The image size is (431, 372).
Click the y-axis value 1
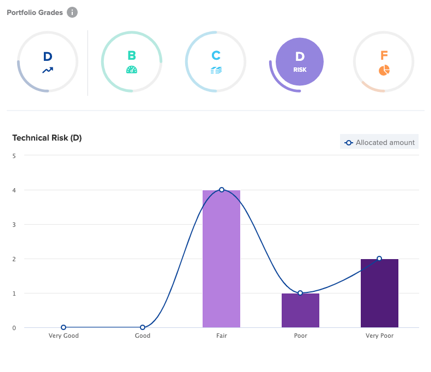pyautogui.click(x=14, y=294)
